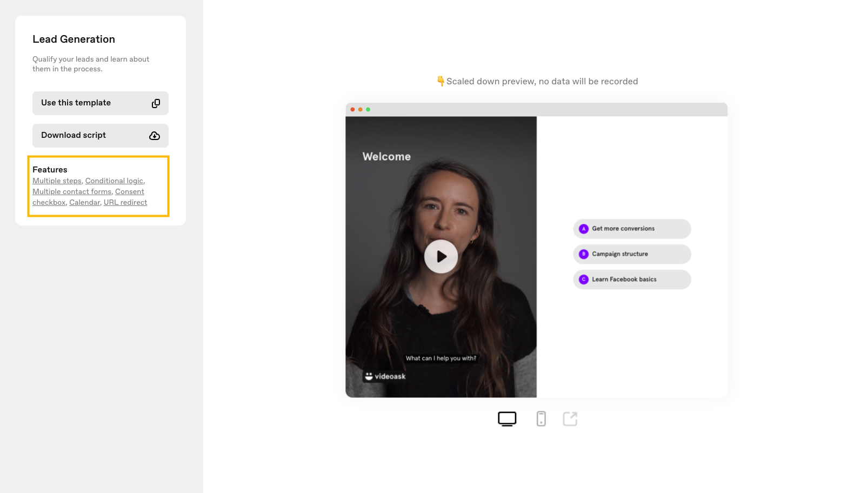Screen dimensions: 868x493
Task: Open the Consent checkbox feature link
Action: tap(129, 192)
